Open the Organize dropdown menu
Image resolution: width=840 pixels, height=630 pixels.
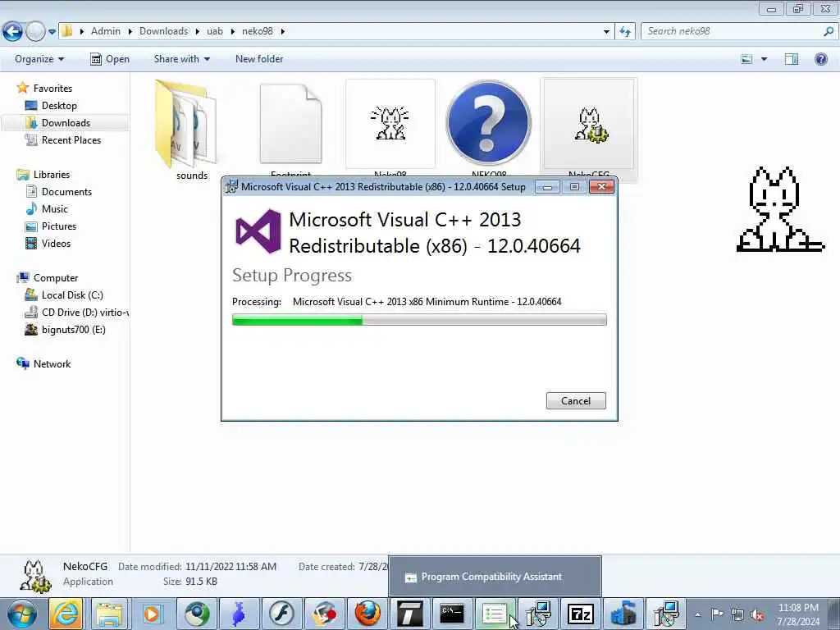(39, 59)
